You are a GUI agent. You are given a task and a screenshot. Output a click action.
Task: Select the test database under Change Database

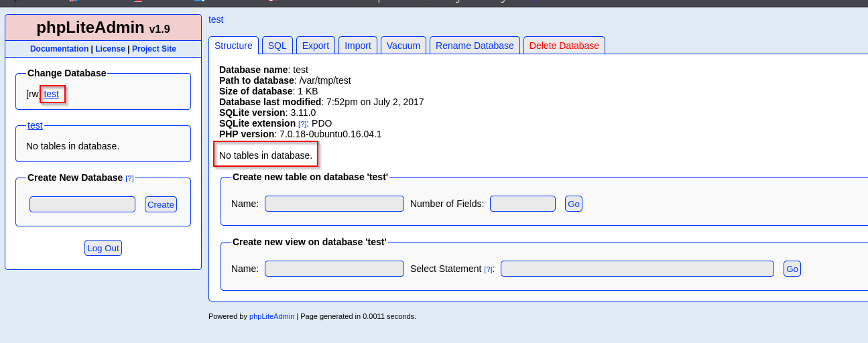(x=51, y=94)
